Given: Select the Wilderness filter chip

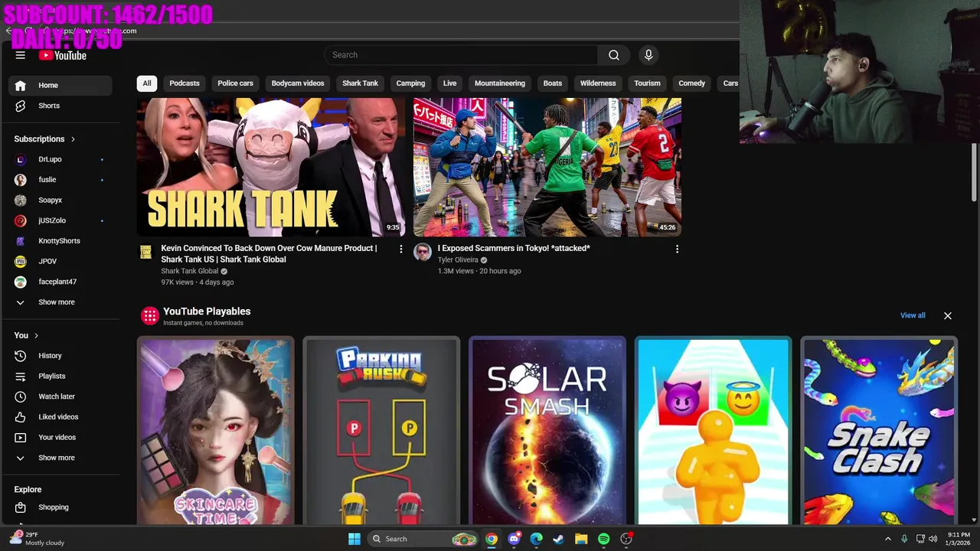Looking at the screenshot, I should 598,83.
